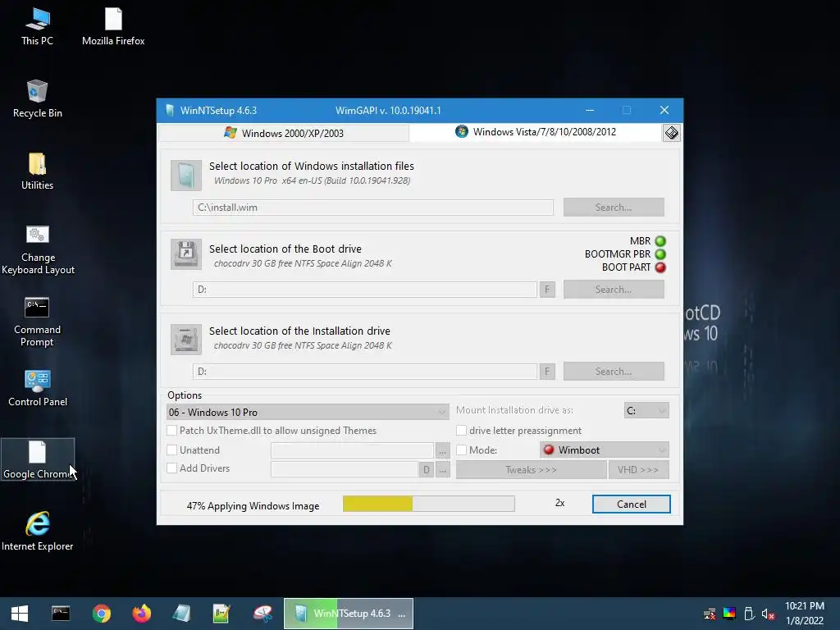Open the green notepad taskbar icon

(221, 614)
